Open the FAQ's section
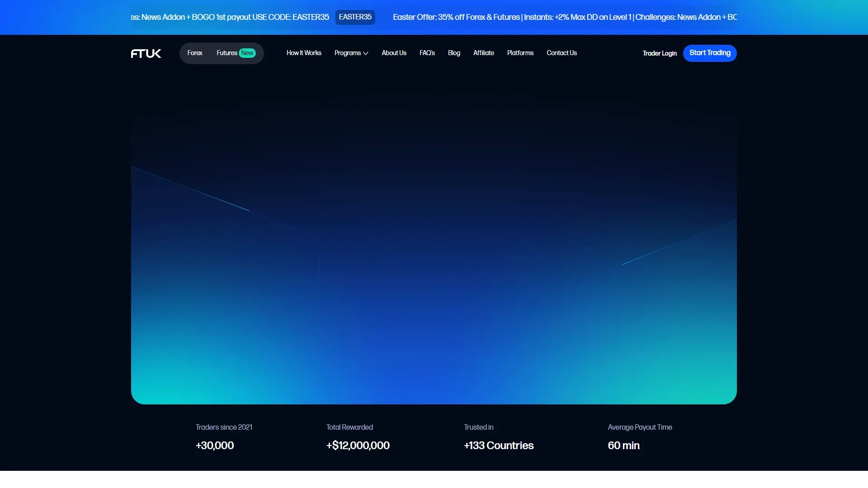 click(427, 53)
